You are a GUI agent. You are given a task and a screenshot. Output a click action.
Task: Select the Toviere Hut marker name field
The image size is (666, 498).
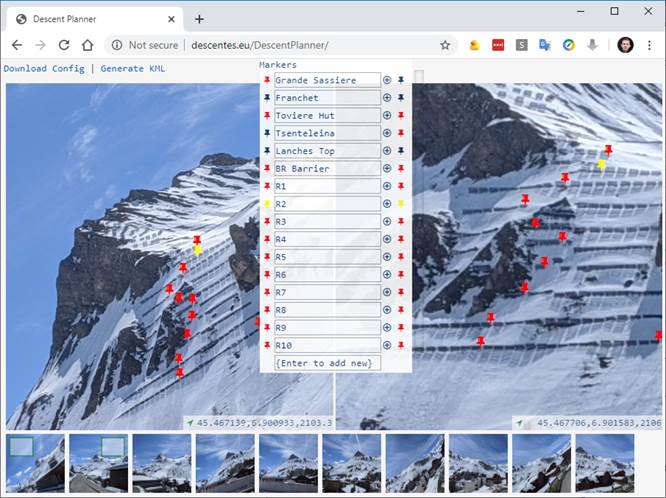click(327, 116)
